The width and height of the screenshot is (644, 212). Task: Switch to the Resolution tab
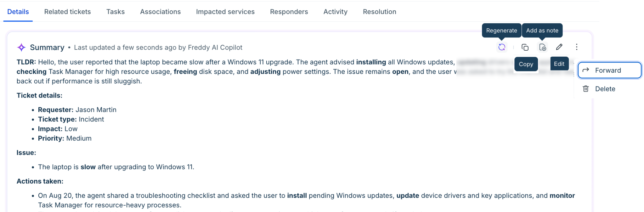(x=380, y=12)
